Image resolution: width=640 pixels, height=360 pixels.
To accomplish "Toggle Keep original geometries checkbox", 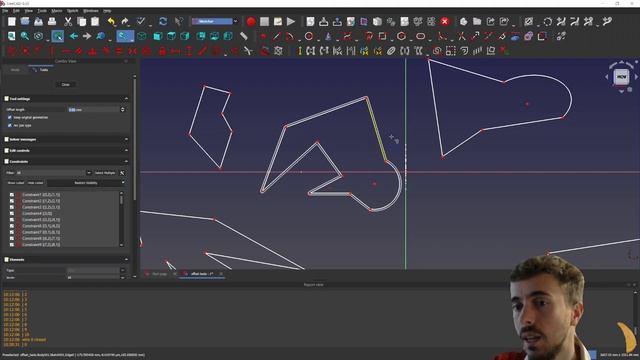I will [x=10, y=118].
